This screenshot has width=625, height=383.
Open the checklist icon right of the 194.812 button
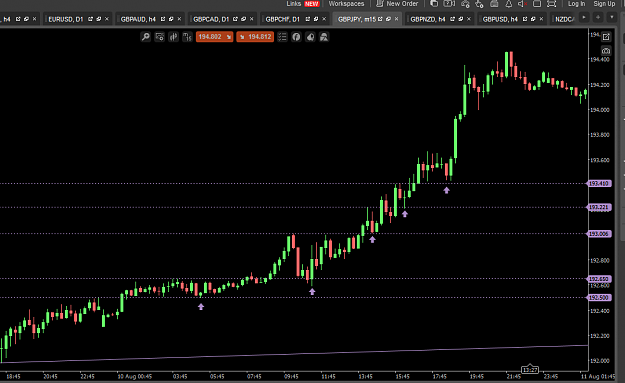click(x=282, y=37)
